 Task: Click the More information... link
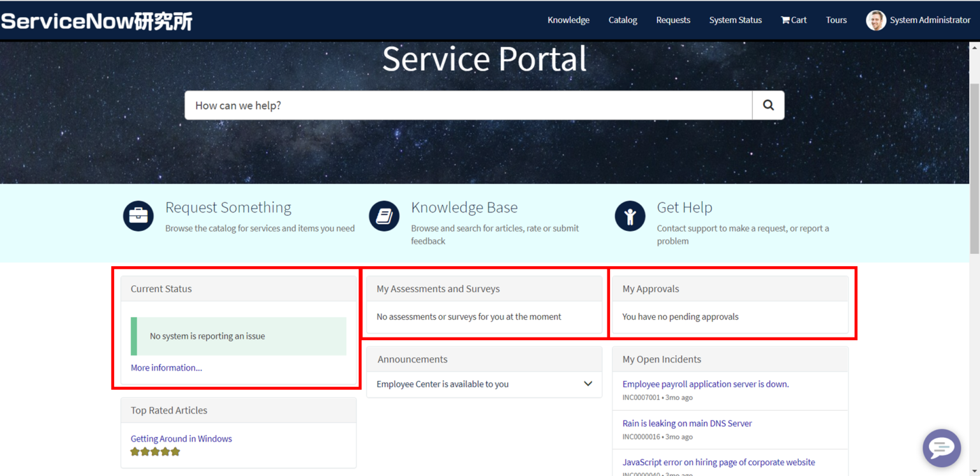click(x=167, y=368)
